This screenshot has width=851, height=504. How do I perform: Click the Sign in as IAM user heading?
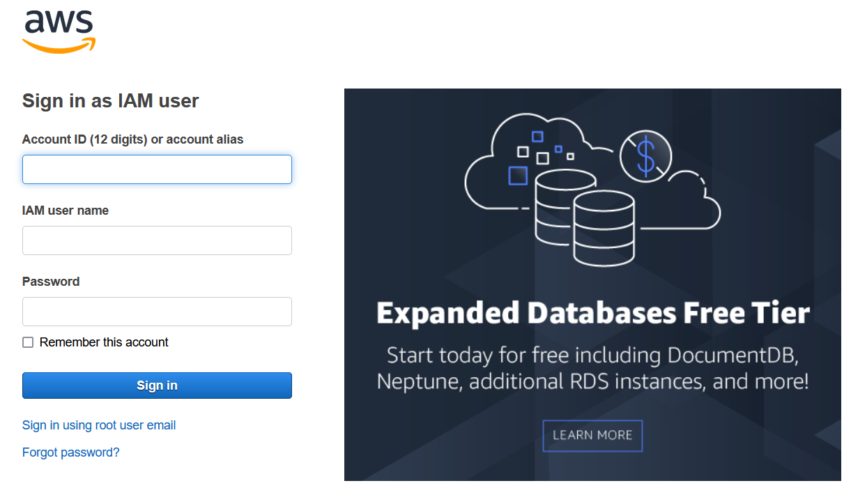click(x=111, y=101)
